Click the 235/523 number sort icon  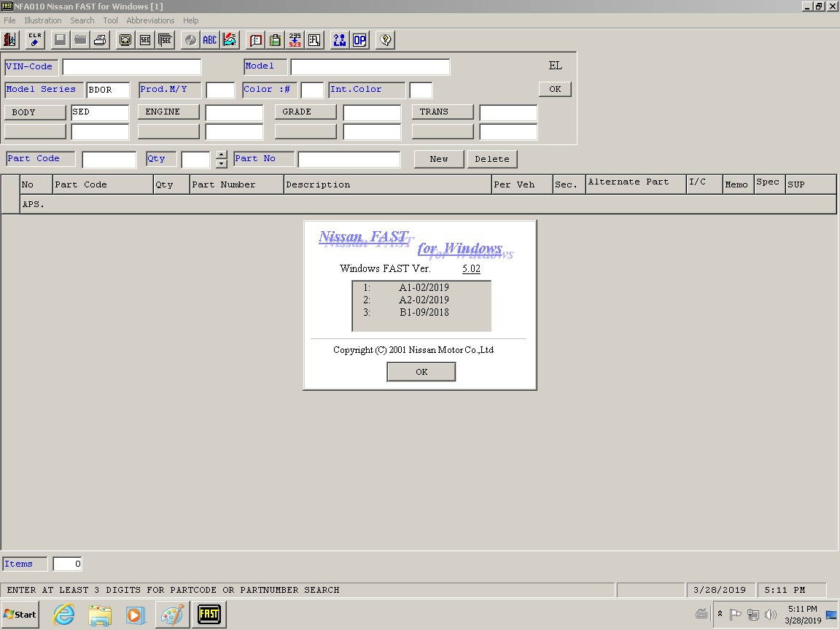coord(295,40)
